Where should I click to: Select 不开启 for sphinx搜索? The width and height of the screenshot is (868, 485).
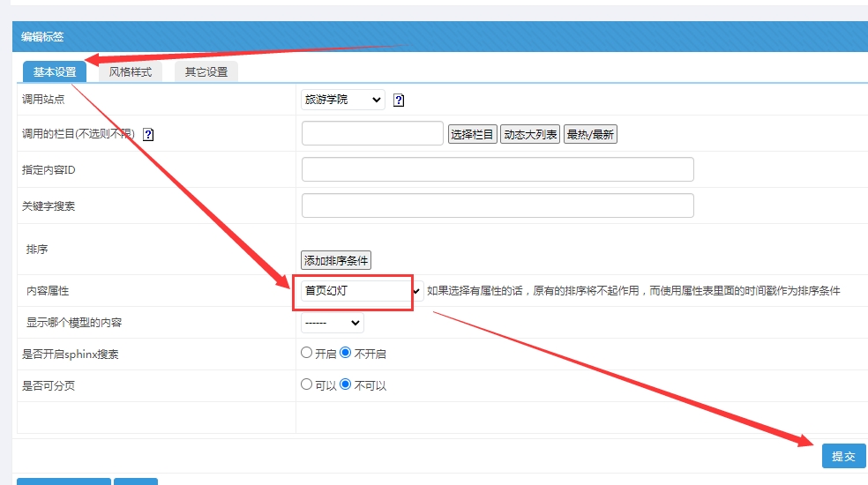coord(346,353)
